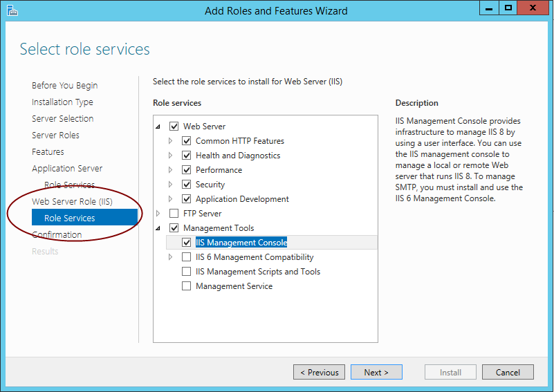Check IIS Management Scripts and Tools
The width and height of the screenshot is (554, 392).
186,272
